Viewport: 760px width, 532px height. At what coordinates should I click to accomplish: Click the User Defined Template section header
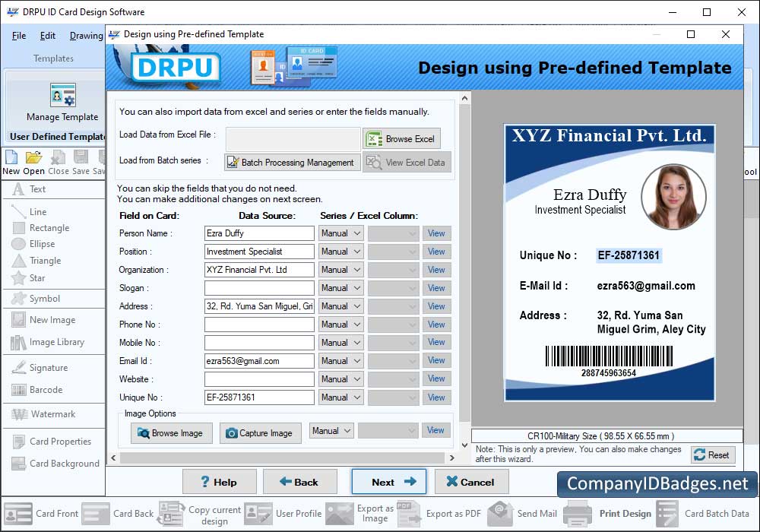(x=57, y=137)
